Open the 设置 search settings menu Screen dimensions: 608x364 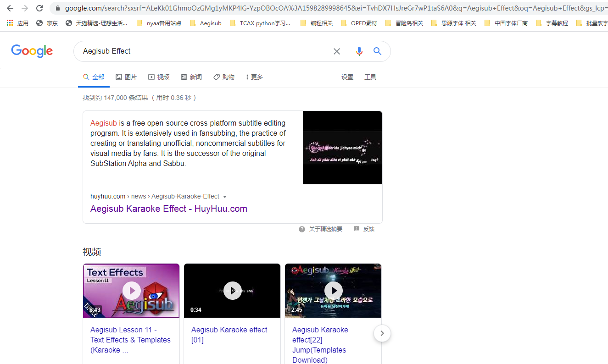[347, 77]
